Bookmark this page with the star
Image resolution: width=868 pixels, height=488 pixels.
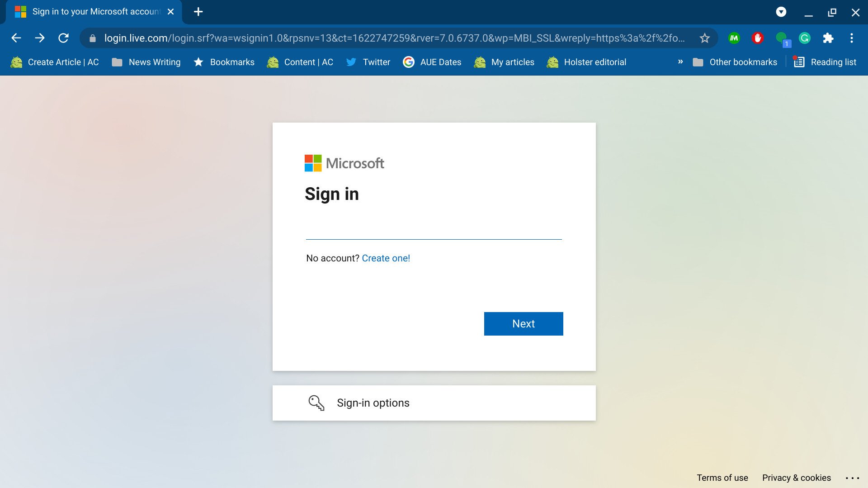pos(704,38)
